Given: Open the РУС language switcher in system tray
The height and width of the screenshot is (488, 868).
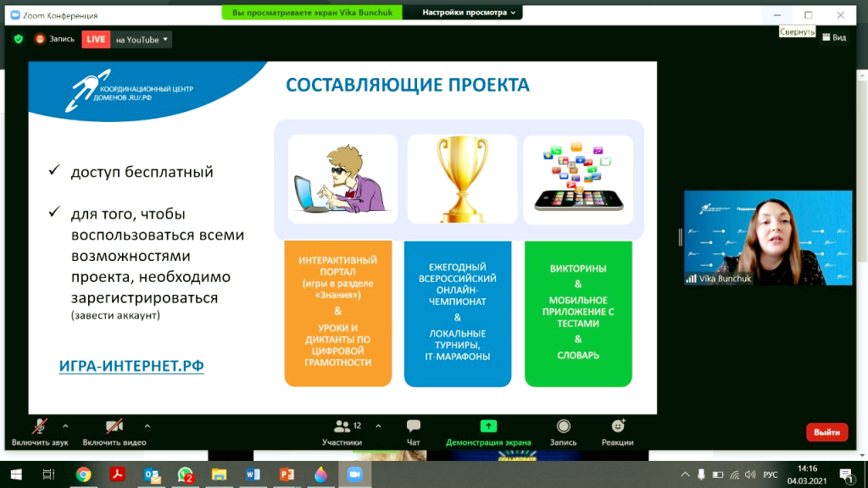Looking at the screenshot, I should coord(770,474).
